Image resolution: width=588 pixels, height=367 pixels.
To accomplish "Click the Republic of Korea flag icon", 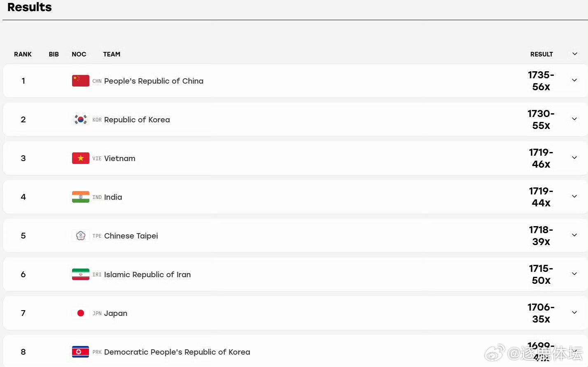I will point(81,119).
